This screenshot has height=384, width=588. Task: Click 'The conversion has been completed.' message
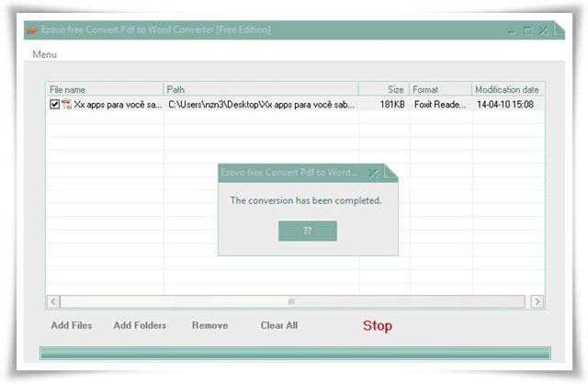click(306, 200)
